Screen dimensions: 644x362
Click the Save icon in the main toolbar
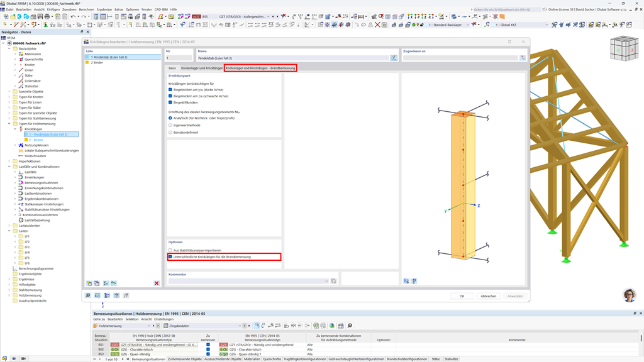click(40, 16)
